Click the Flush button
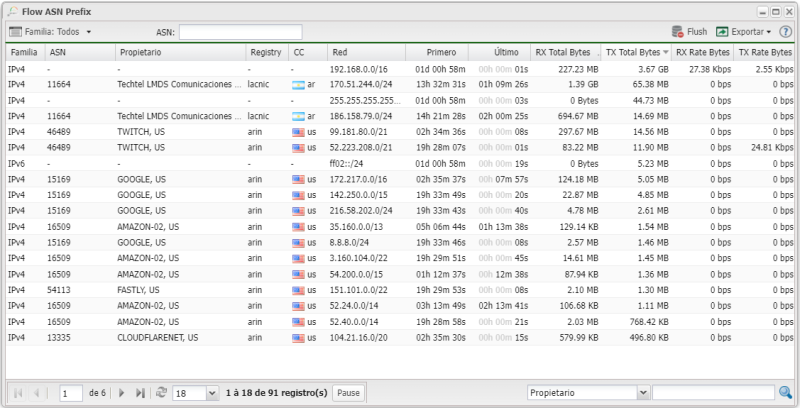Screen dimensions: 800x408 (x=689, y=32)
